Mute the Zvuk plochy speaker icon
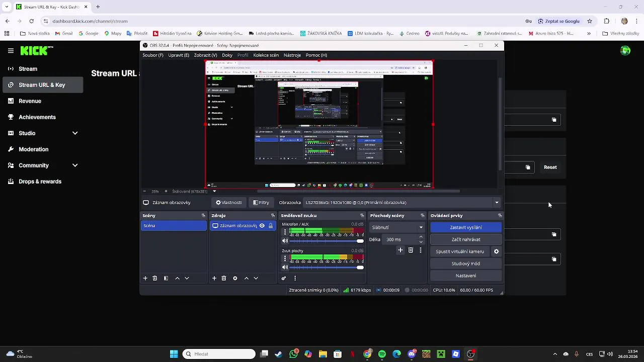Image resolution: width=644 pixels, height=362 pixels. tap(285, 267)
